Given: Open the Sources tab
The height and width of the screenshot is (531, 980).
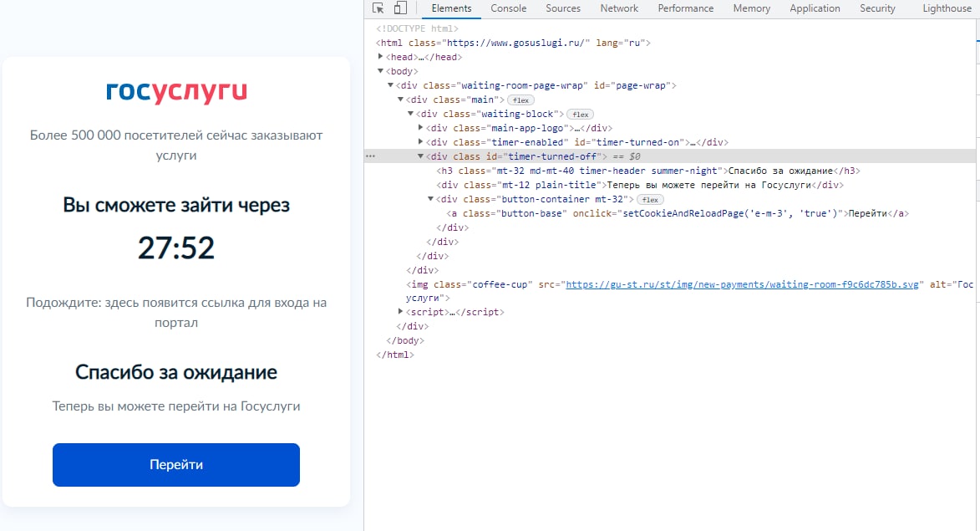Looking at the screenshot, I should (563, 8).
